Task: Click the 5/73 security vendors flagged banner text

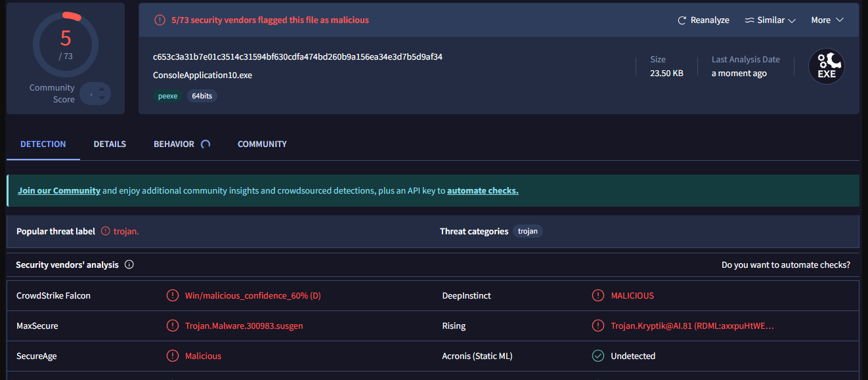Action: coord(270,20)
